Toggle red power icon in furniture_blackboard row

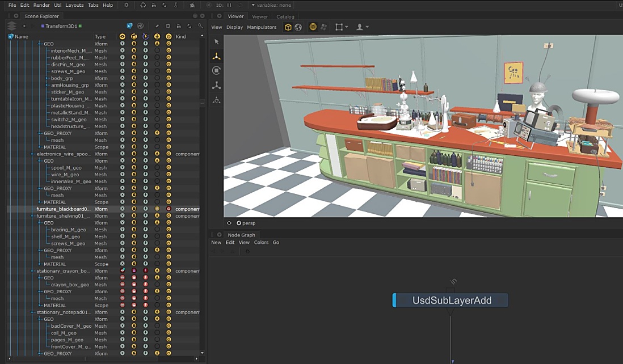pos(169,209)
